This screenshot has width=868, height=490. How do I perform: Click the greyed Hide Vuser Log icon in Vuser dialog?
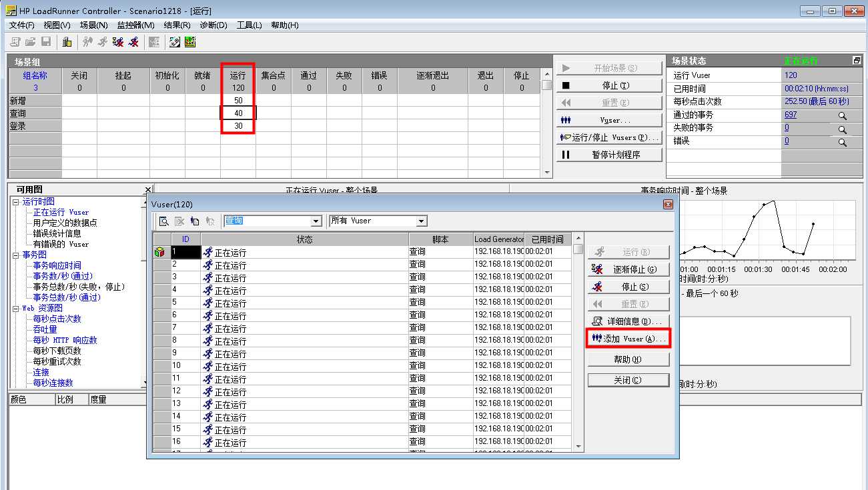coord(179,221)
